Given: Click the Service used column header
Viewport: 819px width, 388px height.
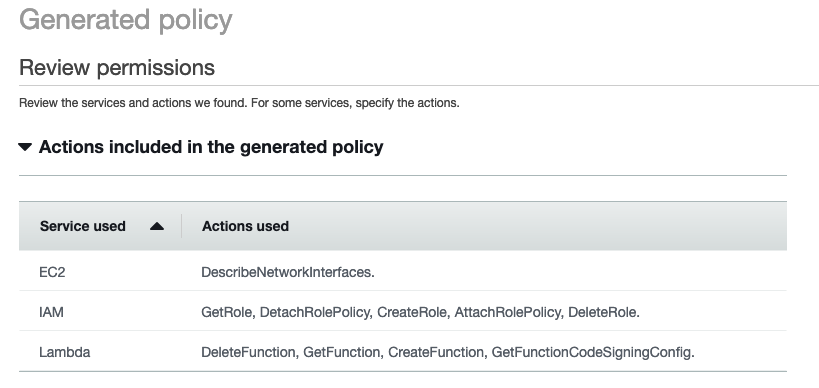Looking at the screenshot, I should (x=83, y=226).
